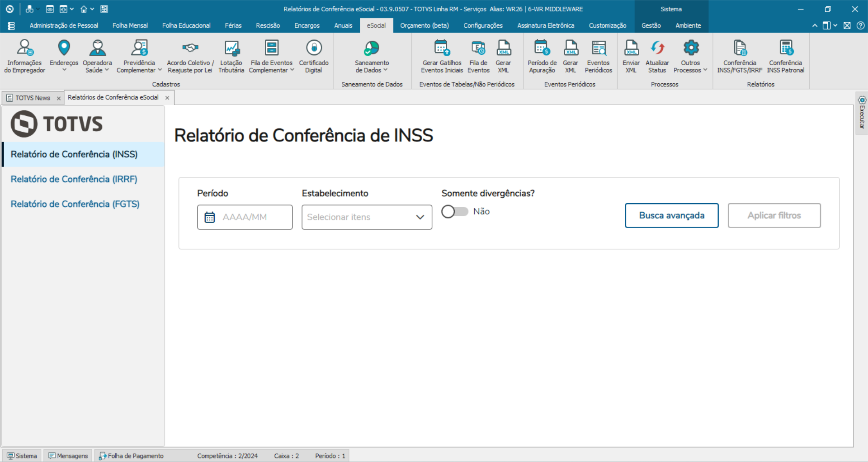Open Informações do Empregador
Image resolution: width=868 pixels, height=462 pixels.
click(24, 56)
